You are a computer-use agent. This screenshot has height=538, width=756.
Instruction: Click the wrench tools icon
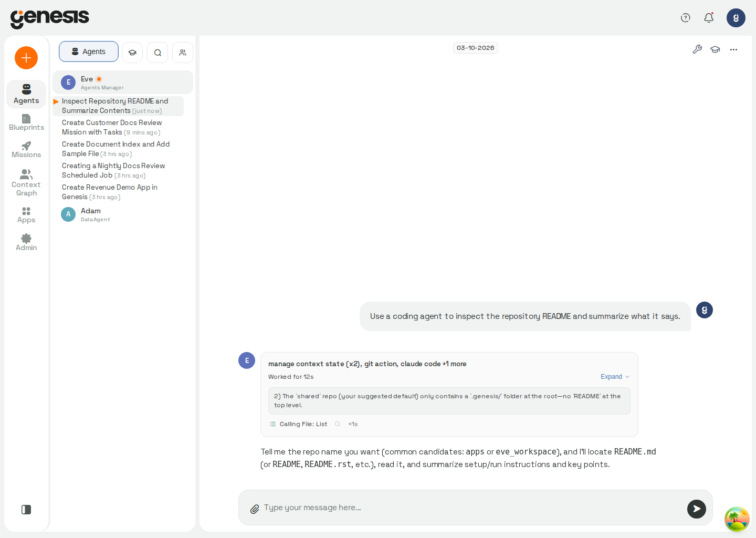coord(697,49)
